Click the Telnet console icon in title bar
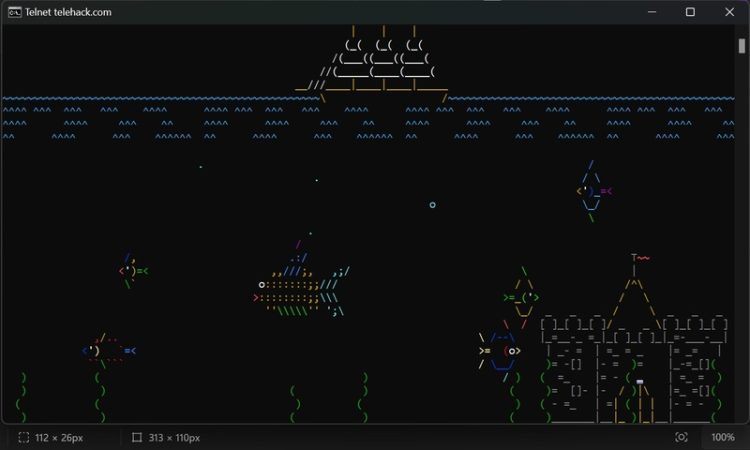 [x=14, y=12]
